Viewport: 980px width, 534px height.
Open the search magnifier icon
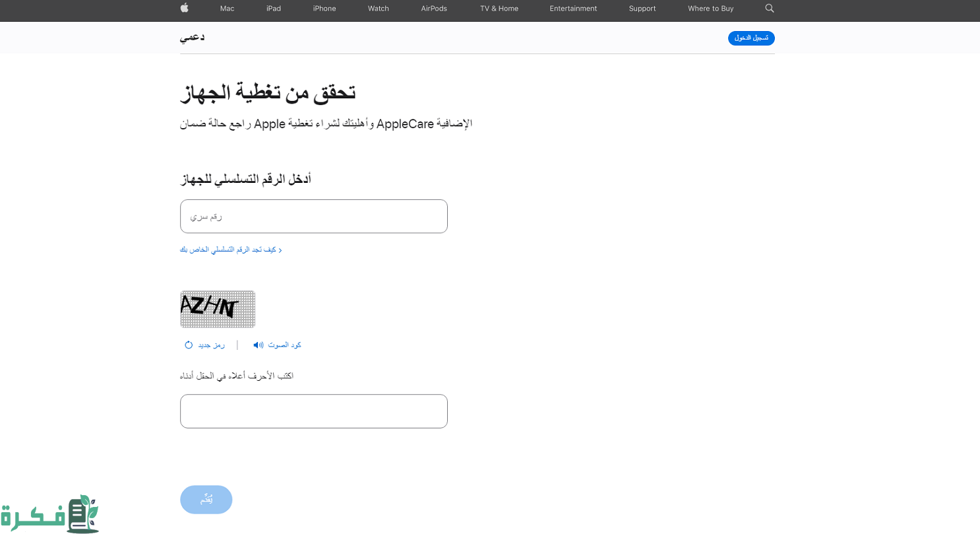pos(770,8)
